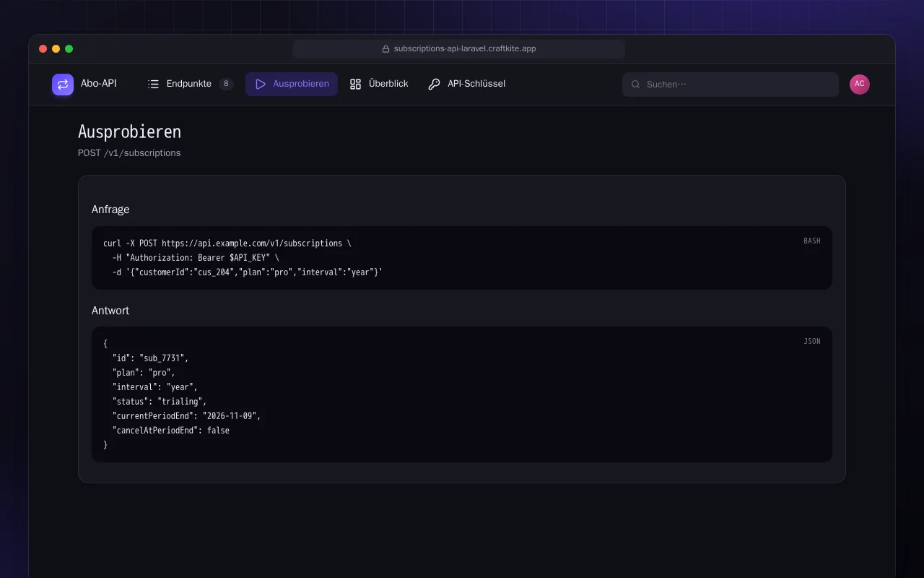
Task: Click the API-Schlüssel key icon
Action: (434, 84)
